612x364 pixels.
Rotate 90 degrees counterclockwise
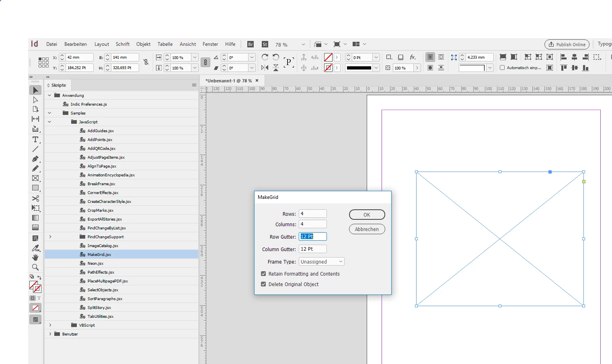pyautogui.click(x=276, y=57)
